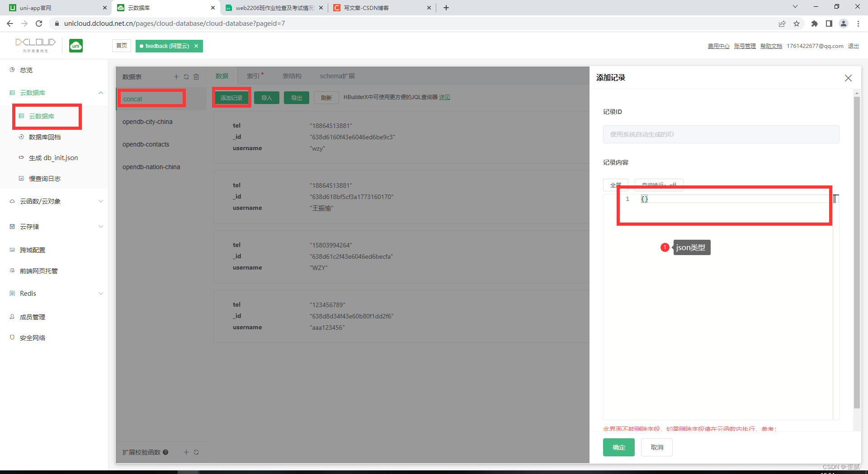Switch to the 表结构 tab
The image size is (868, 474).
pyautogui.click(x=292, y=76)
